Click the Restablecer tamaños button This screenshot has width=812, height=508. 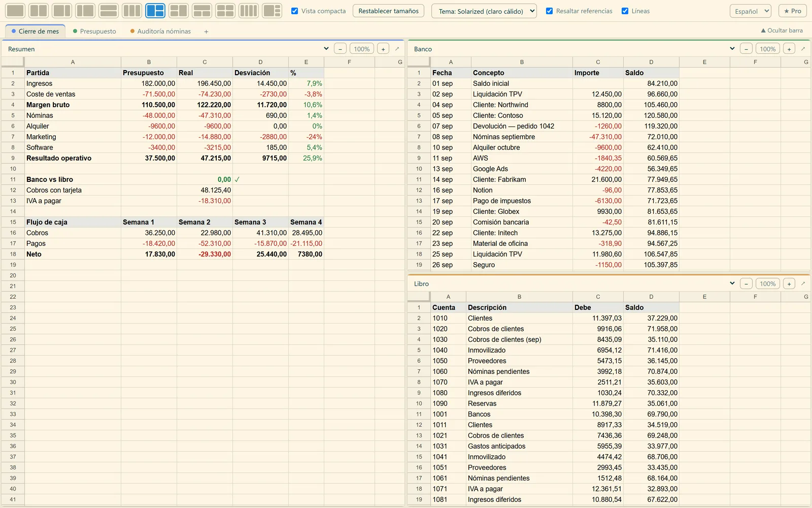coord(389,11)
